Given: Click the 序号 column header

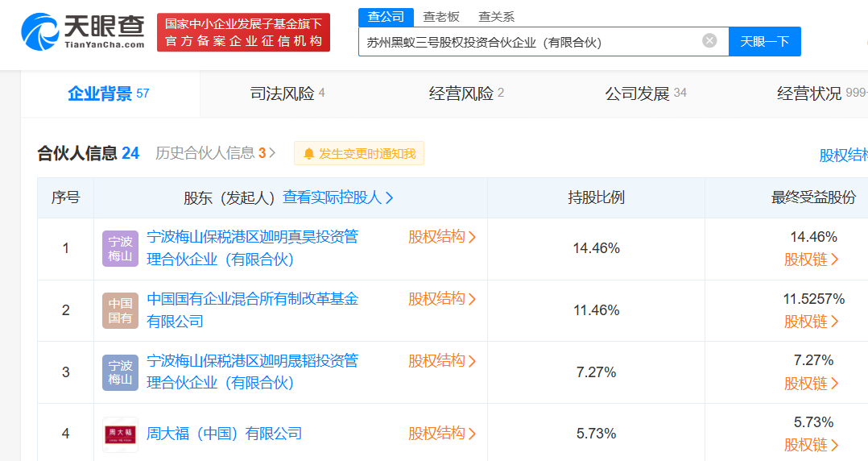Looking at the screenshot, I should [x=65, y=197].
